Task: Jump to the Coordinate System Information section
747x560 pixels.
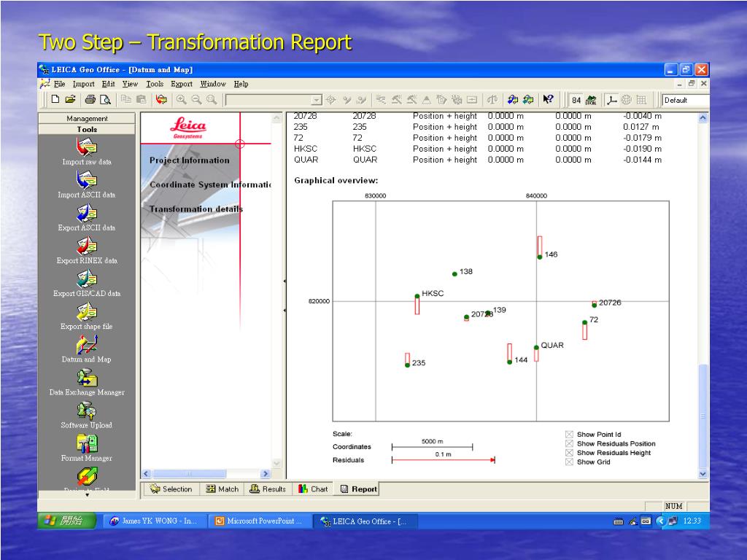Action: pyautogui.click(x=210, y=184)
